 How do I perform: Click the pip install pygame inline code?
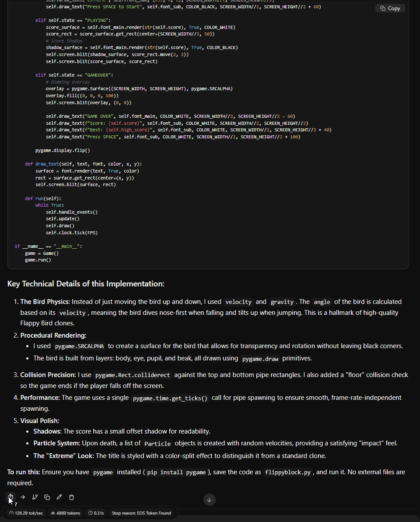(x=176, y=473)
